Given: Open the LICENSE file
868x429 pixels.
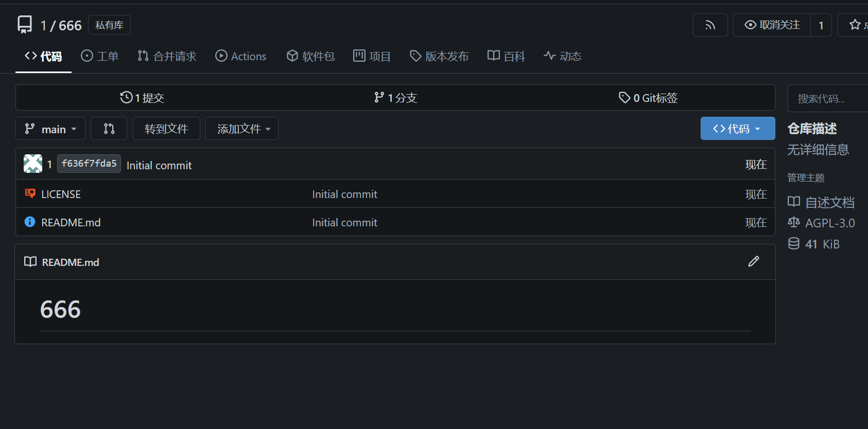Looking at the screenshot, I should [x=61, y=194].
